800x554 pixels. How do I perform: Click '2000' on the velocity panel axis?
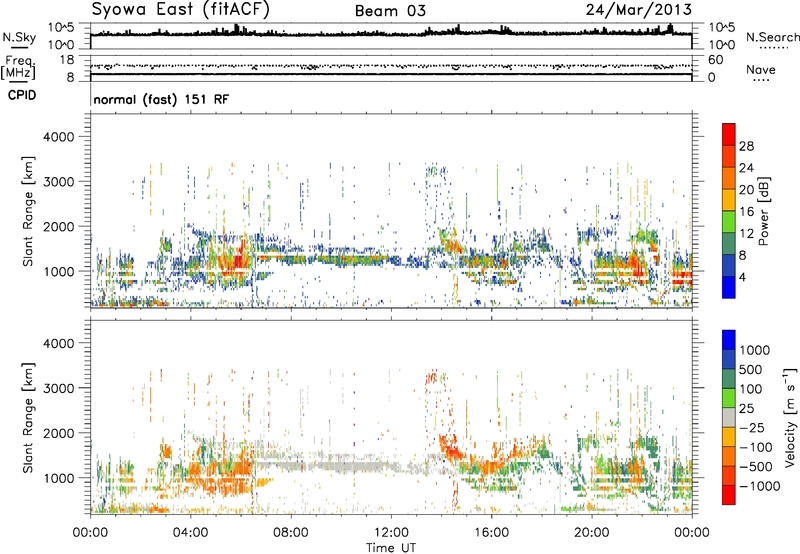pos(58,433)
